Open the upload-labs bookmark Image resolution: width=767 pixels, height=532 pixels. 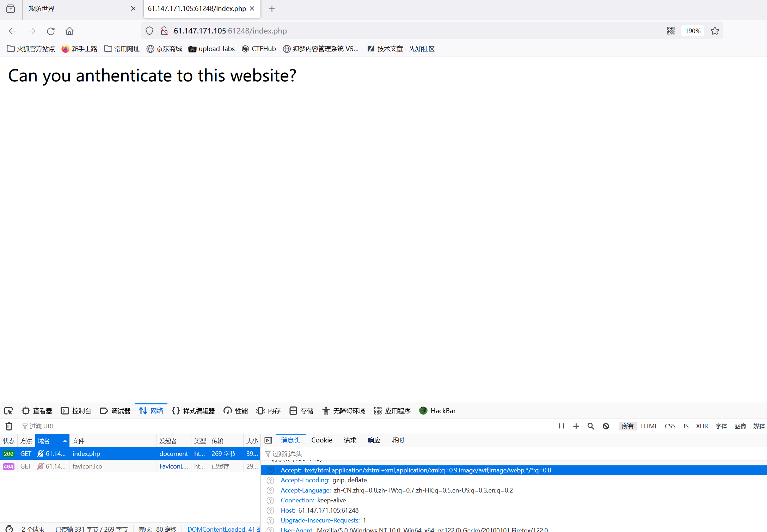tap(211, 49)
